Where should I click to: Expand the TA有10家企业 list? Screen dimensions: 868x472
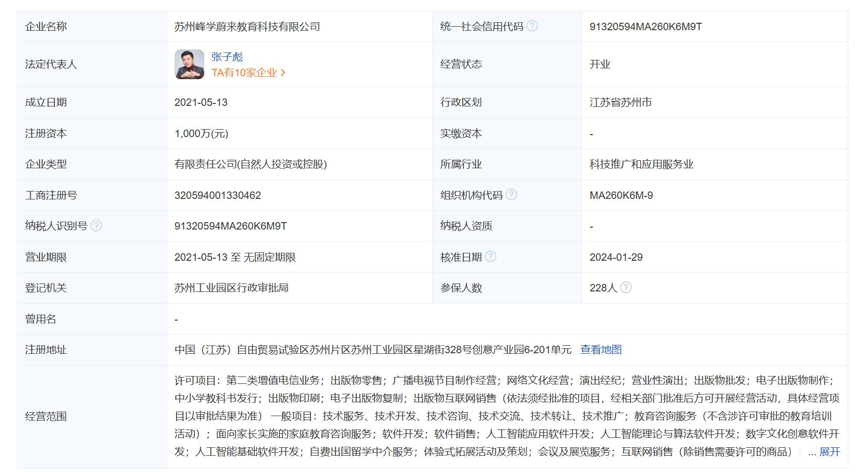pos(248,73)
